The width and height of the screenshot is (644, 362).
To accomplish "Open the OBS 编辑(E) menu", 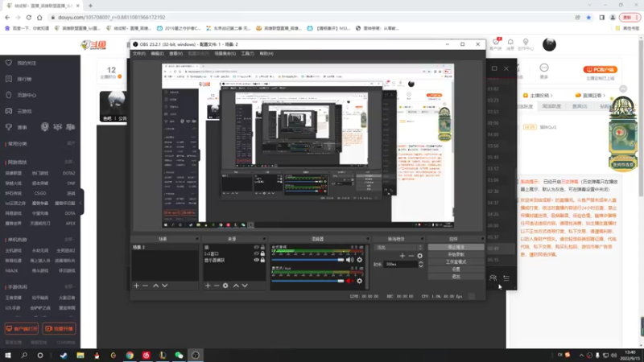I will (157, 54).
